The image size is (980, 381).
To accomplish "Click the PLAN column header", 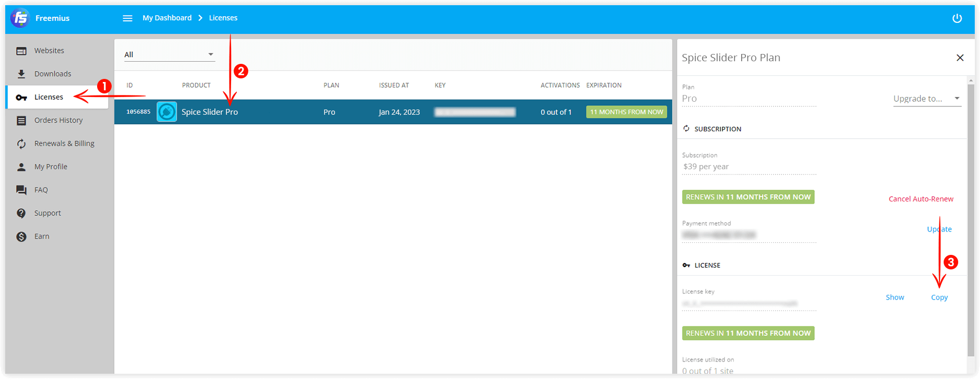I will [331, 85].
